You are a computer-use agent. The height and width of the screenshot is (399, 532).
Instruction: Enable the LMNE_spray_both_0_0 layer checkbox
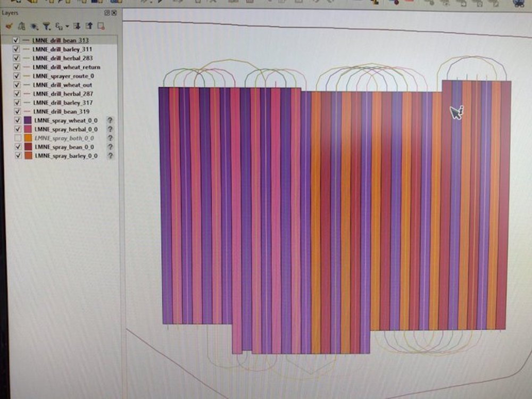click(18, 138)
